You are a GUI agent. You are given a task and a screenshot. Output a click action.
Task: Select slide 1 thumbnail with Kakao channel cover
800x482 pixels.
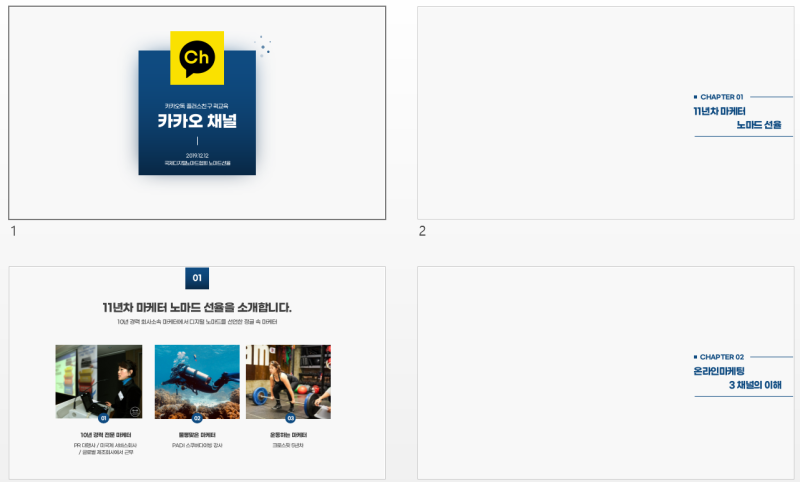[x=197, y=113]
